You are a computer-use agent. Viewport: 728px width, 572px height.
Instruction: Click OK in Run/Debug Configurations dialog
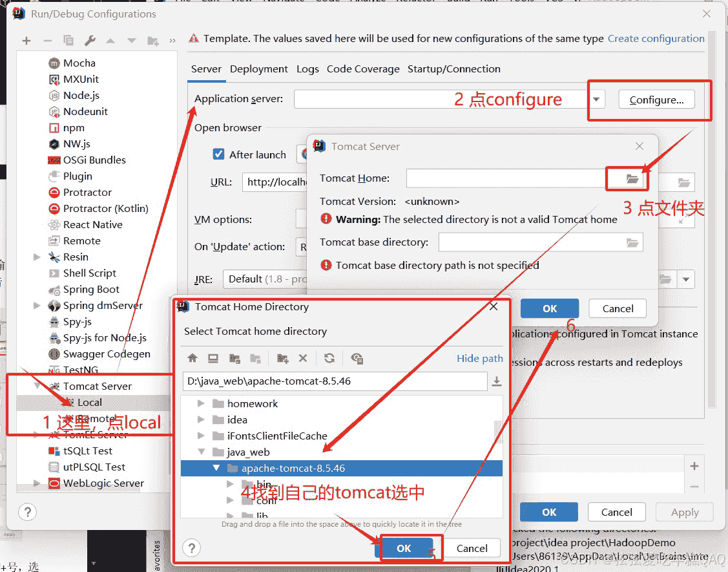point(549,512)
